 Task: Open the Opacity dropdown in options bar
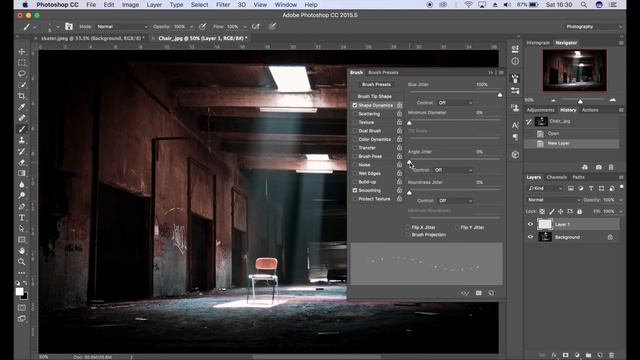[191, 27]
